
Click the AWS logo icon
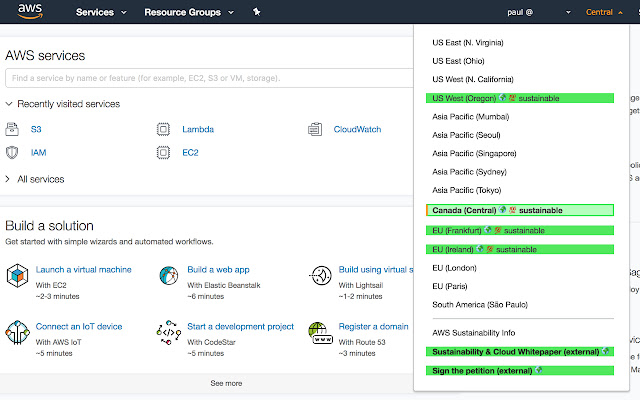point(30,13)
